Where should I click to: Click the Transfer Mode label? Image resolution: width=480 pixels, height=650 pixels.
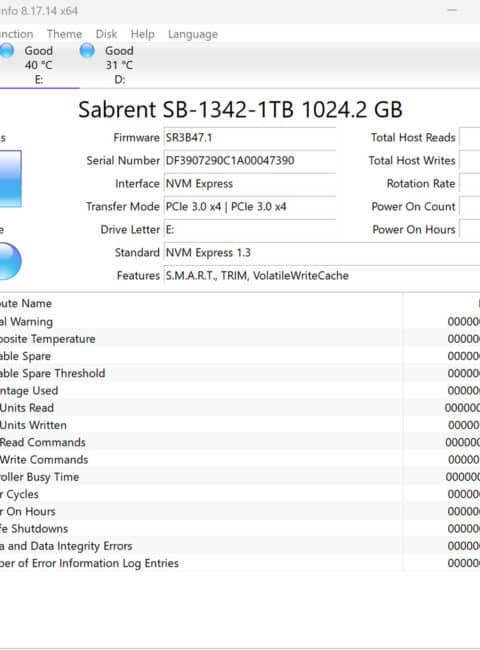click(x=123, y=206)
